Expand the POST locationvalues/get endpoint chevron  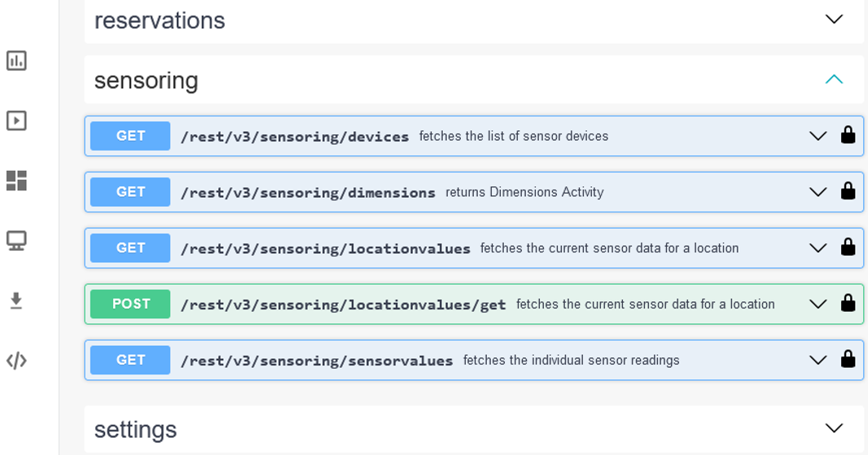click(818, 304)
